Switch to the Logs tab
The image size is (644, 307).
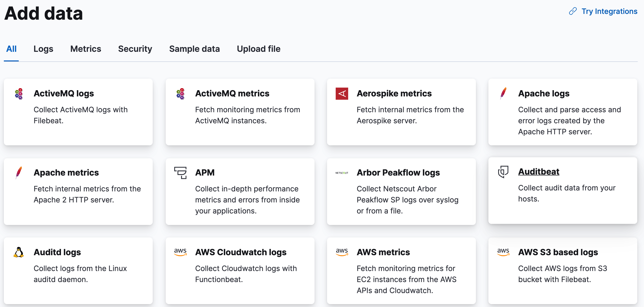tap(43, 49)
